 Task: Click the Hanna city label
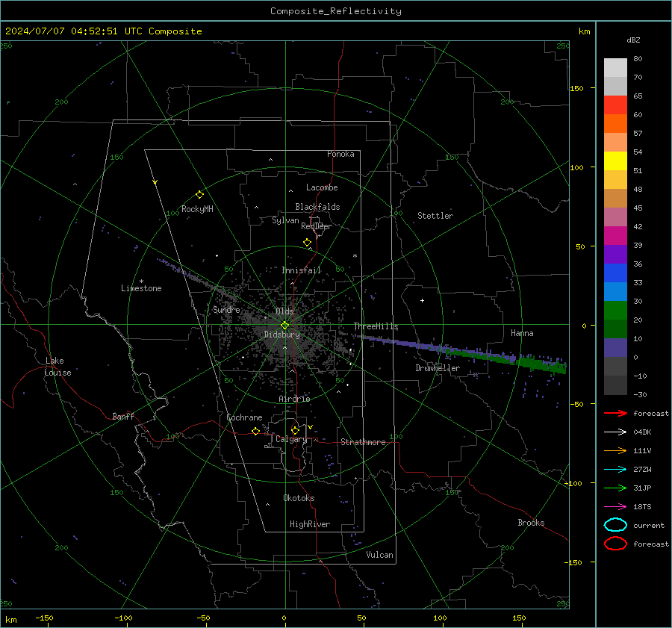tap(522, 333)
